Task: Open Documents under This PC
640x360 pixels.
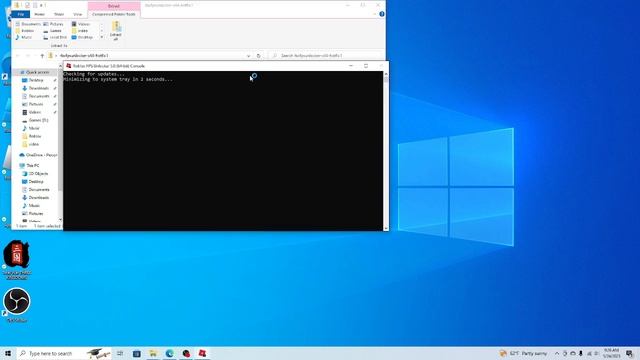Action: click(x=39, y=190)
